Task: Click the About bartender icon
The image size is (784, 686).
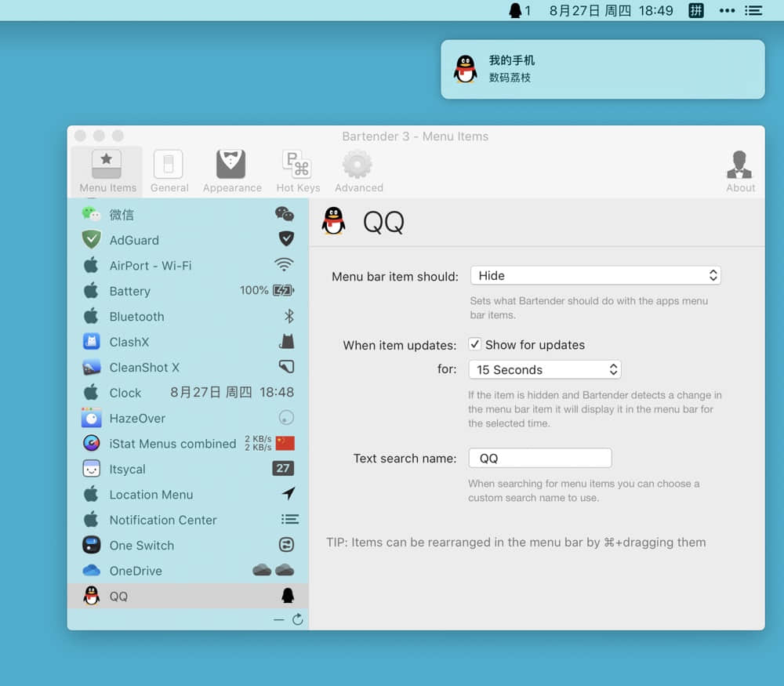Action: coord(740,172)
